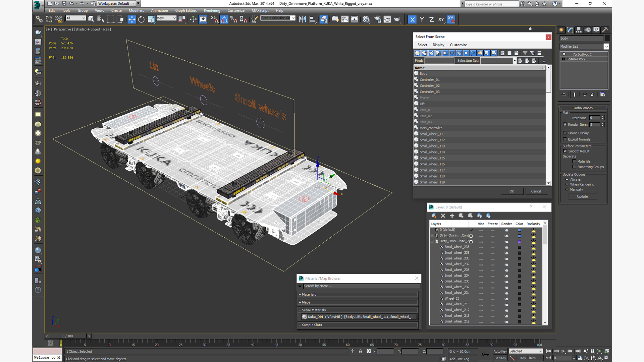The height and width of the screenshot is (362, 644).
Task: Click color swatch of 0 (default) layer
Action: pos(519,230)
